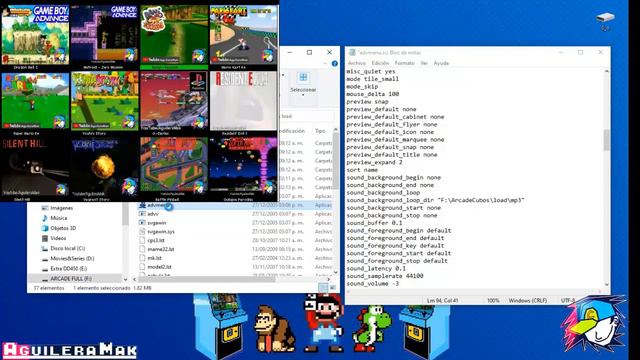
Task: Switch Explorer to large icons view in status bar
Action: tap(333, 288)
